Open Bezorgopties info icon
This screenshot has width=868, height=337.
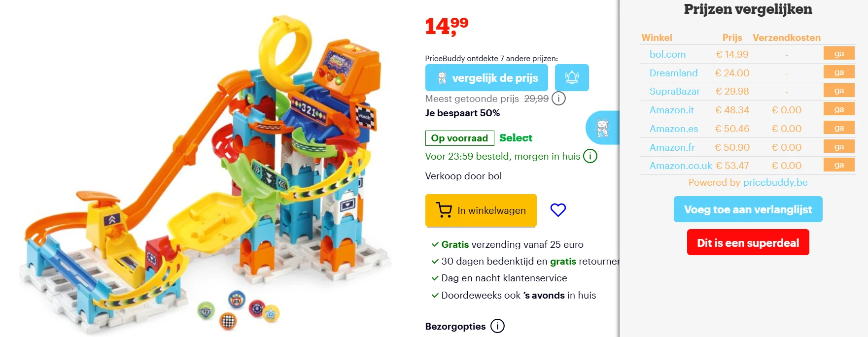497,326
